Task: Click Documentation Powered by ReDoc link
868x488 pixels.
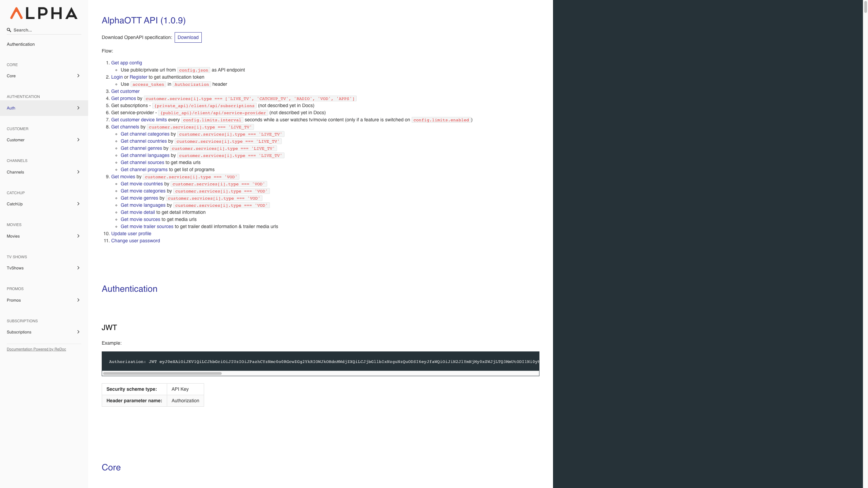Action: click(36, 349)
